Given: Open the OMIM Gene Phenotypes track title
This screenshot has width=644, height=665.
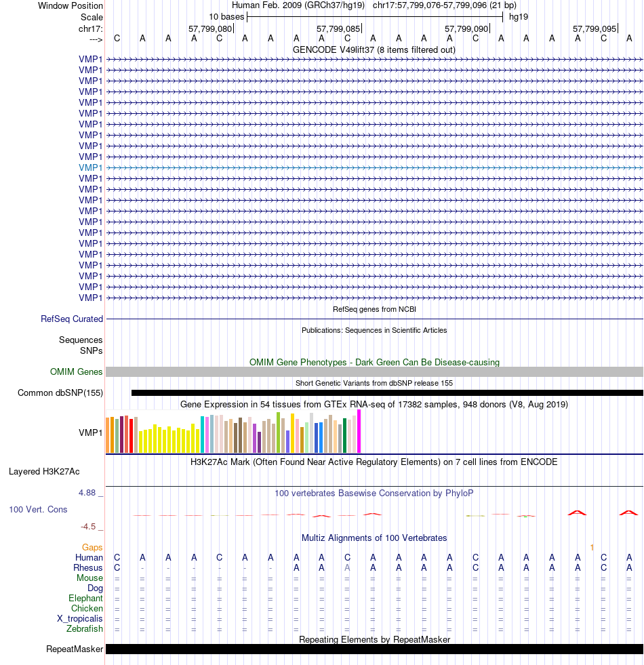Looking at the screenshot, I should point(374,362).
